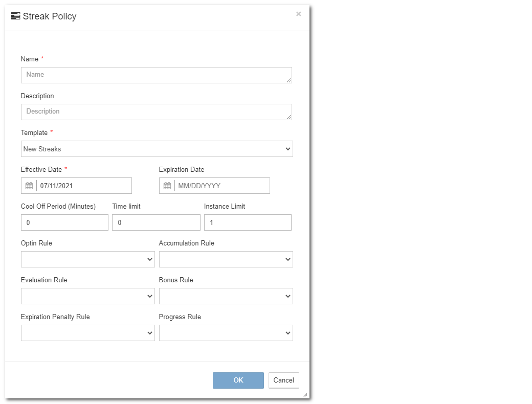Open the Bonus Rule dropdown
532x404 pixels.
click(226, 296)
